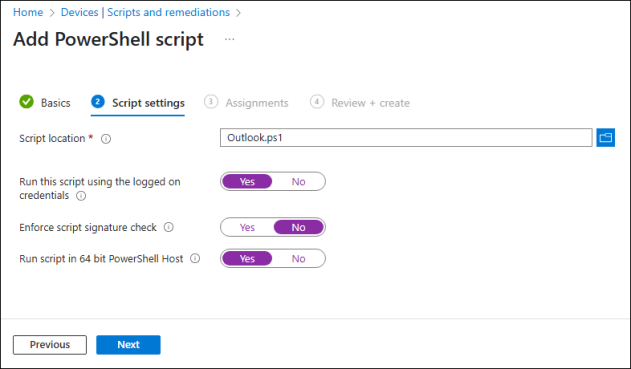Click the Next button
631x369 pixels.
(128, 345)
